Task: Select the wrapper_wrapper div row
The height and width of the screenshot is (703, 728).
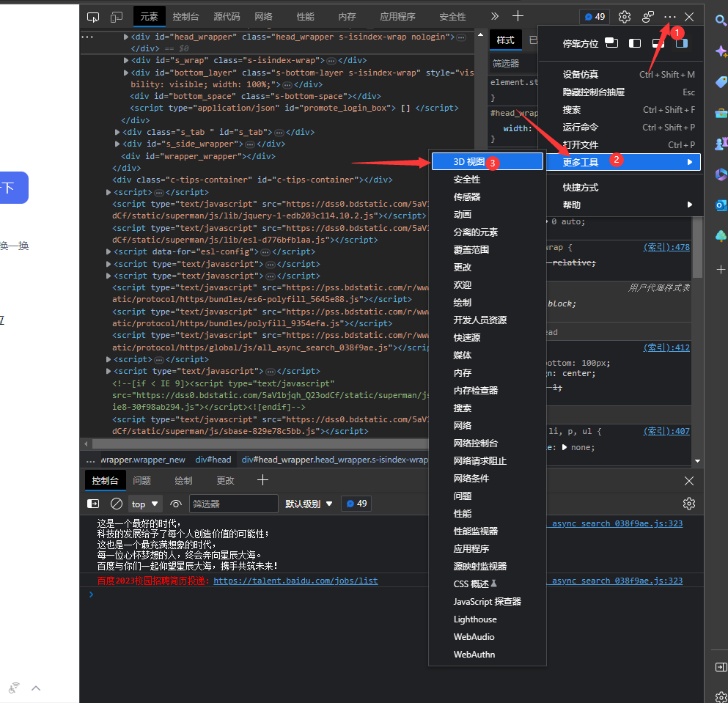Action: tap(198, 156)
